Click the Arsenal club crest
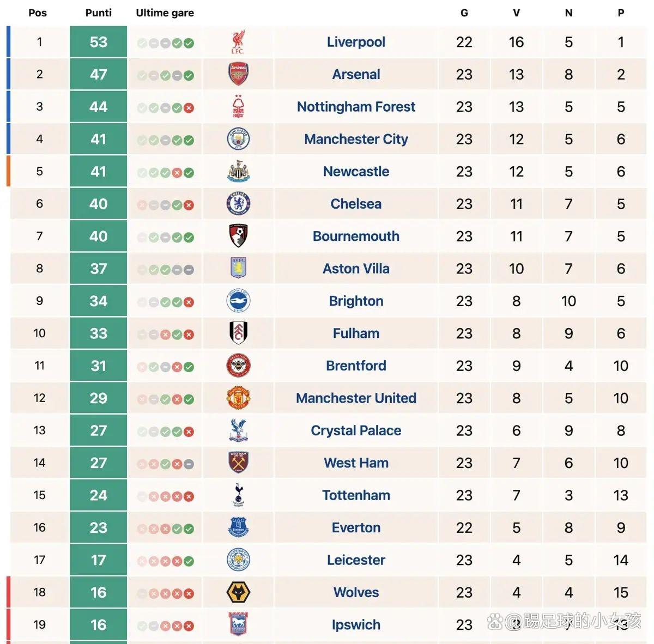 click(238, 74)
